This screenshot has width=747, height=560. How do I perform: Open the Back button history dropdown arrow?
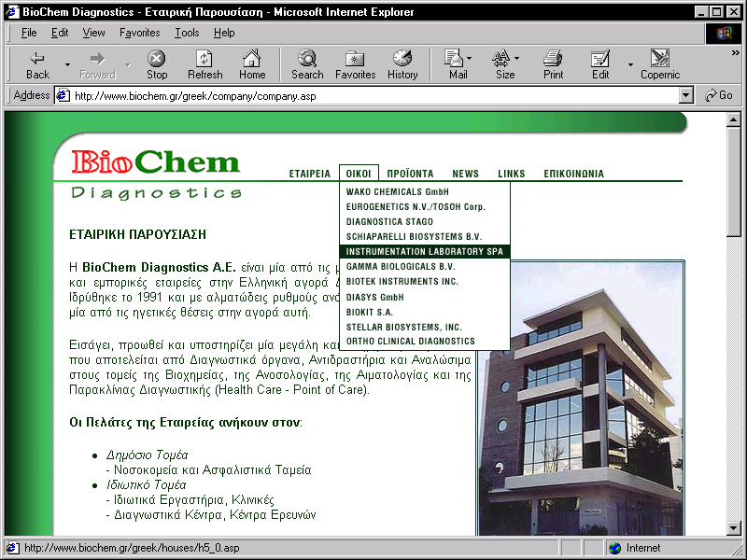67,64
